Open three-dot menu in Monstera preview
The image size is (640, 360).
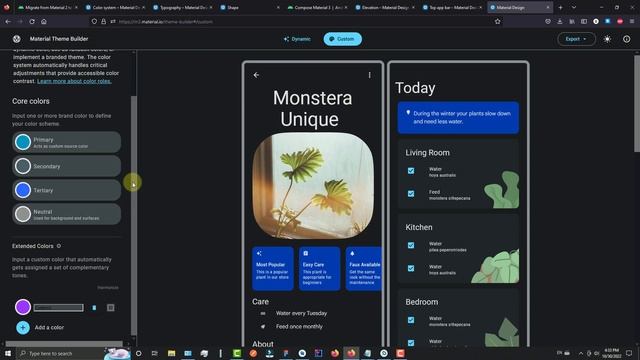(369, 75)
